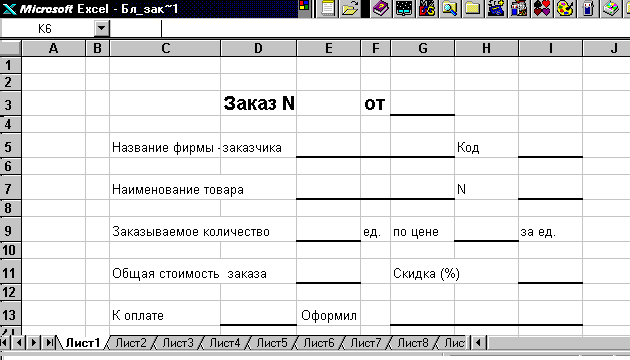Click the plain yellow folder icon

click(x=472, y=8)
